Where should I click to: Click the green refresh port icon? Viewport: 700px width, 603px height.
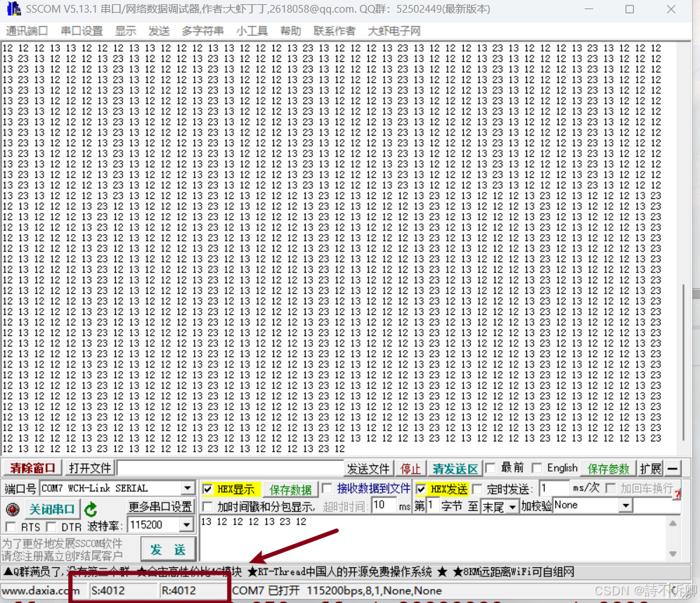(91, 509)
